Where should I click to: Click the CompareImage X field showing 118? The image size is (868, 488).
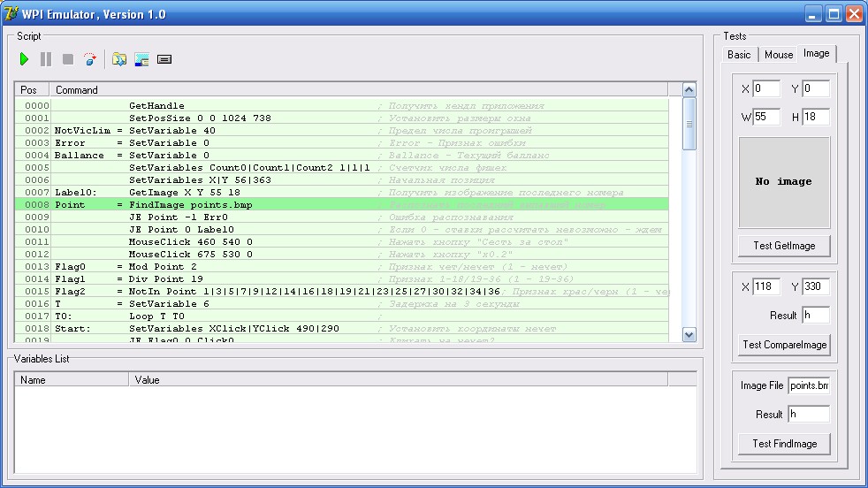click(766, 286)
